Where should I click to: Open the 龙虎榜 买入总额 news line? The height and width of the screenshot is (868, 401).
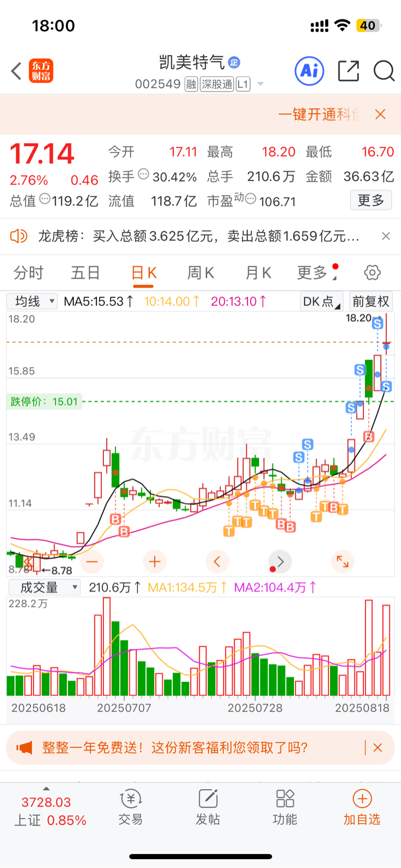198,236
